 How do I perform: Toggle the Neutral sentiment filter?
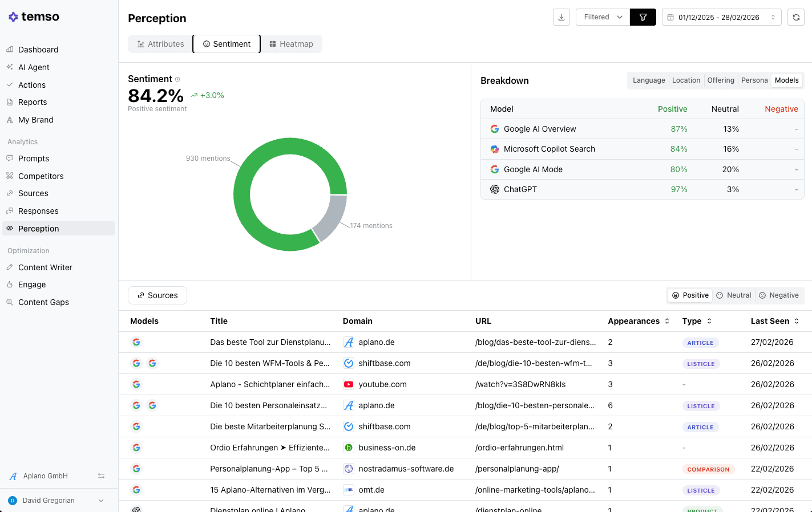734,295
